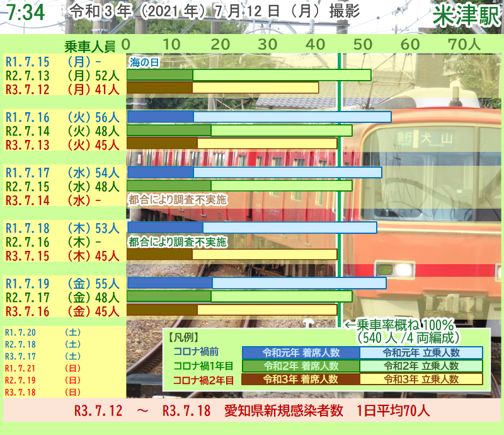Click the R1.7.16 (火) 56人 row label
This screenshot has height=435, width=504.
coord(62,117)
